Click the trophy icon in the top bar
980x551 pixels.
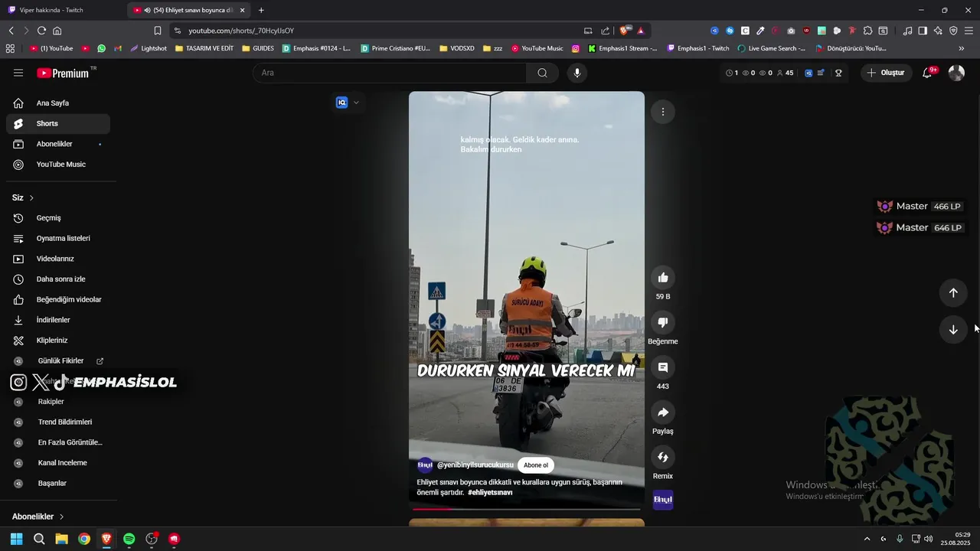[x=838, y=73]
